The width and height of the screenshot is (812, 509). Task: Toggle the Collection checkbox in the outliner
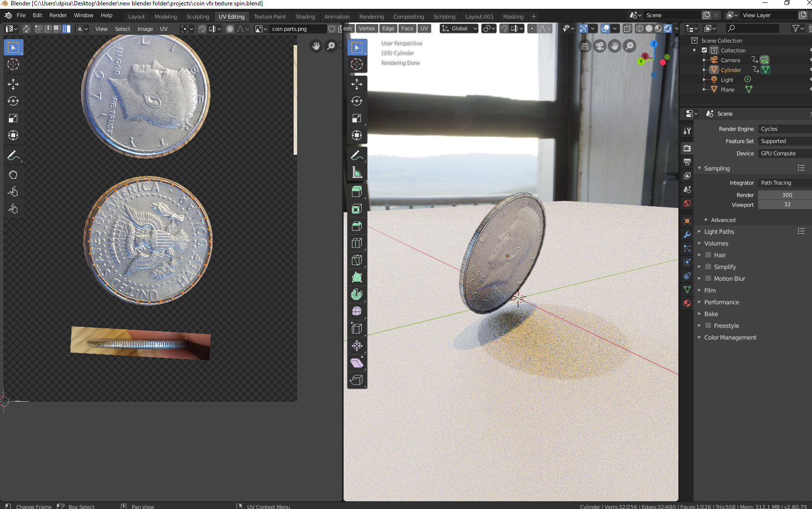pyautogui.click(x=705, y=50)
